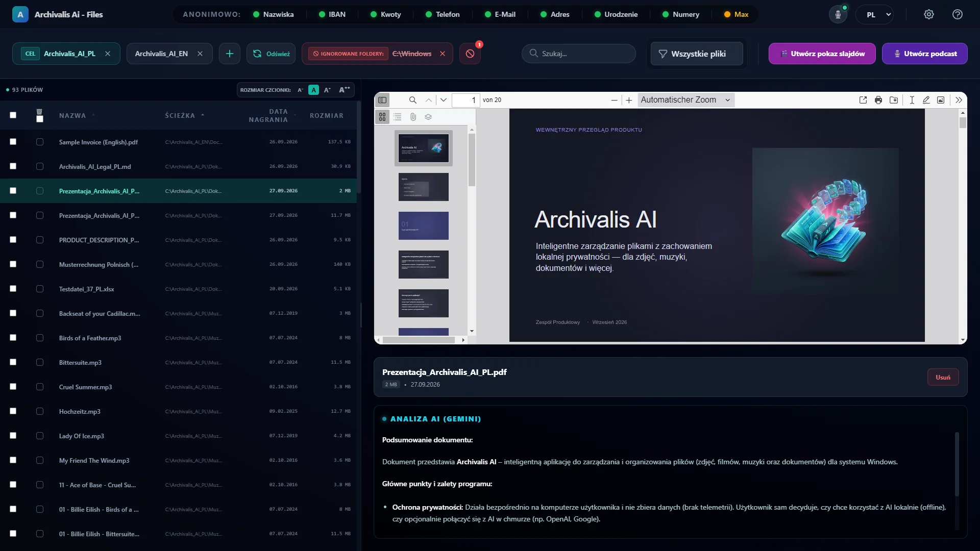Open the settings gear
The height and width of the screenshot is (551, 980).
pos(929,14)
